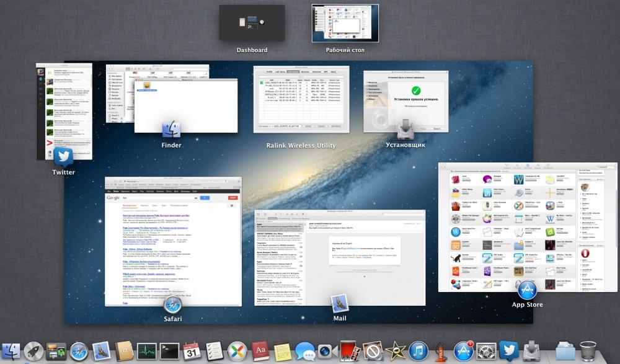Launch FaceTime camera icon in Dock
This screenshot has width=620, height=364.
pyautogui.click(x=327, y=352)
